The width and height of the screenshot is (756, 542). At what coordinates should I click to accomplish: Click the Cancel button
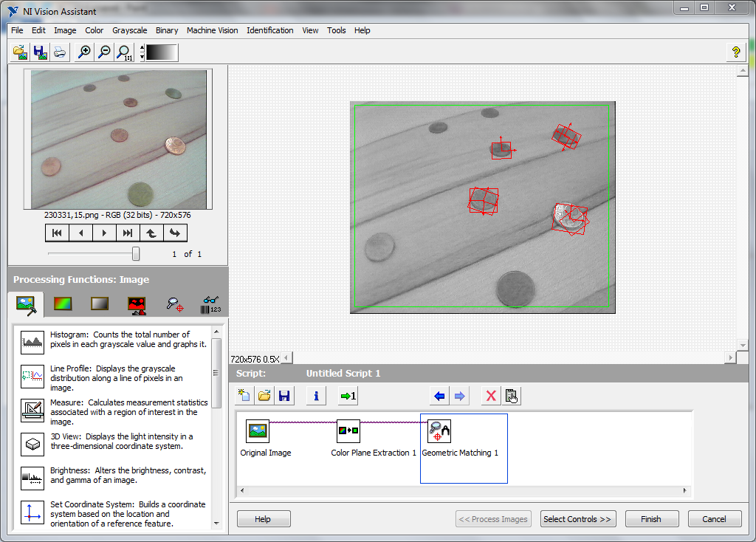pos(714,519)
